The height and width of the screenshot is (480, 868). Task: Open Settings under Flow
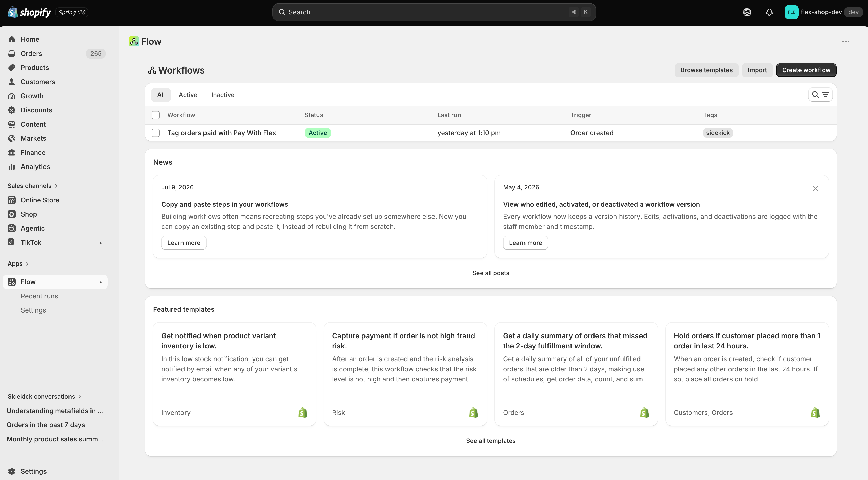click(x=33, y=310)
